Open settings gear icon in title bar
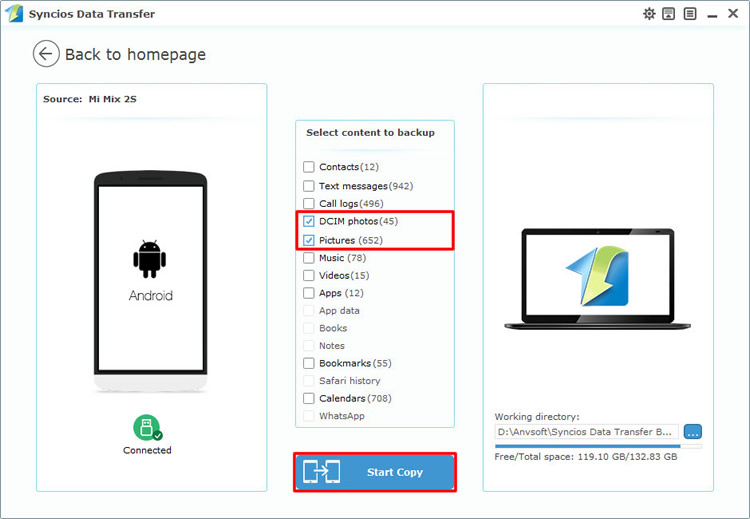The height and width of the screenshot is (519, 750). tap(649, 14)
